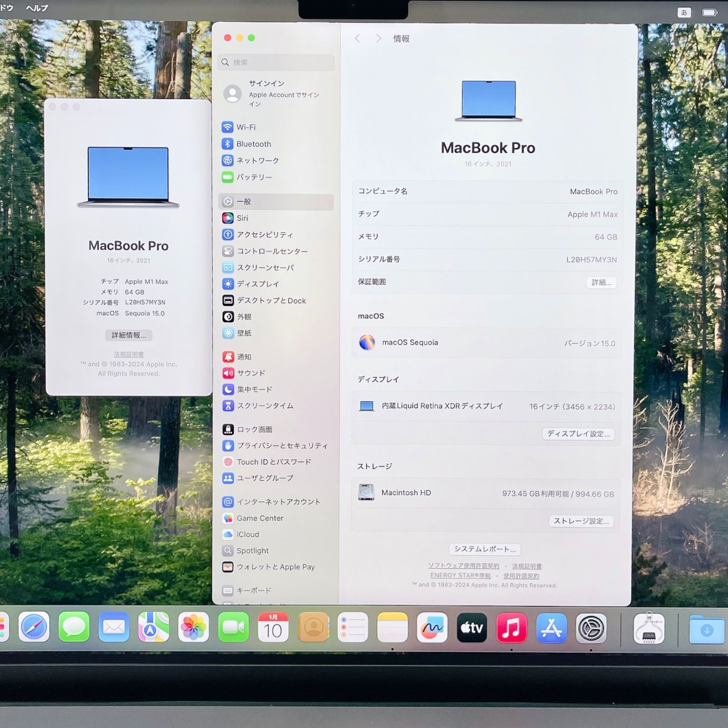Go back with the left chevron
The width and height of the screenshot is (728, 728).
358,38
